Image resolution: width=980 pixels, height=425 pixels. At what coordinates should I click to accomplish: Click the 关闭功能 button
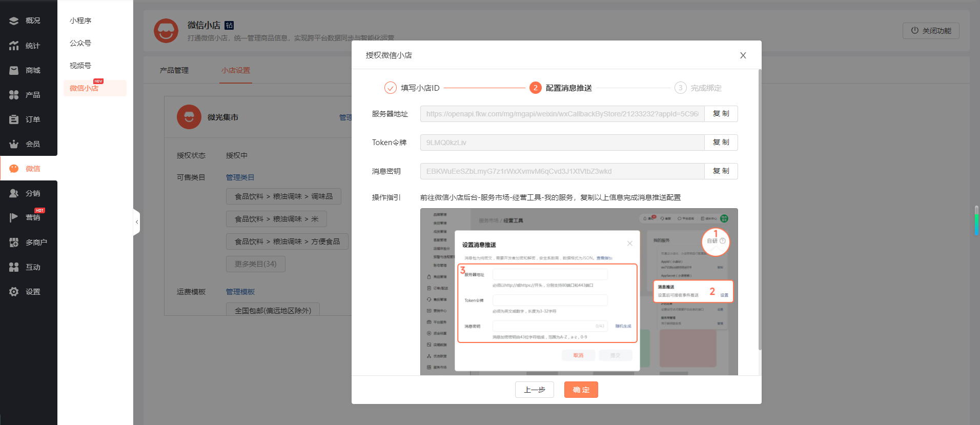pyautogui.click(x=931, y=31)
